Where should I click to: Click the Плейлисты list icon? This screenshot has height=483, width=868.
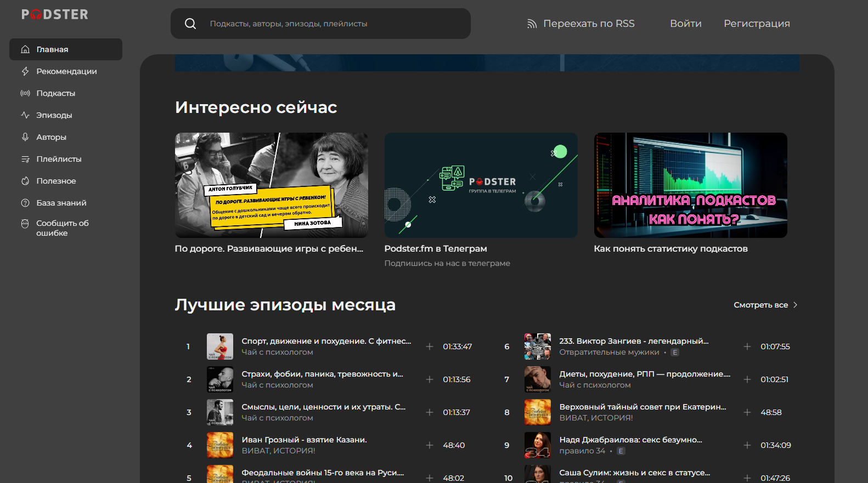click(x=25, y=159)
